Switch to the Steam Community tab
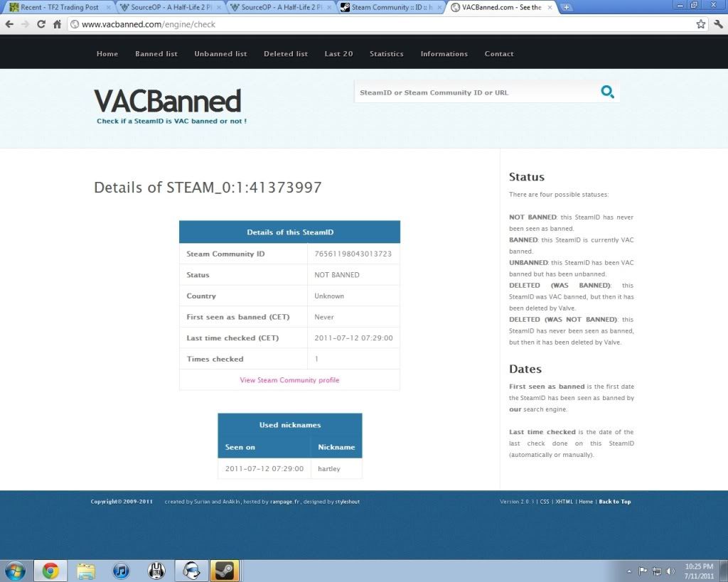 [391, 7]
